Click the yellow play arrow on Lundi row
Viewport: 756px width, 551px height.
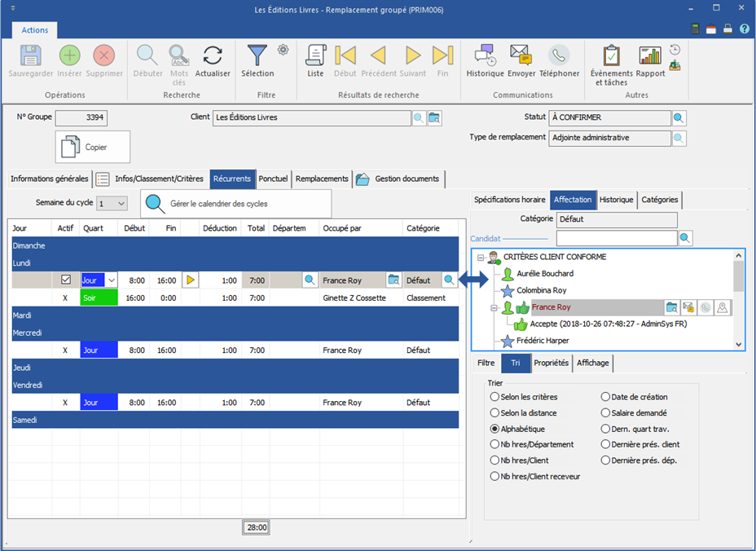click(191, 280)
